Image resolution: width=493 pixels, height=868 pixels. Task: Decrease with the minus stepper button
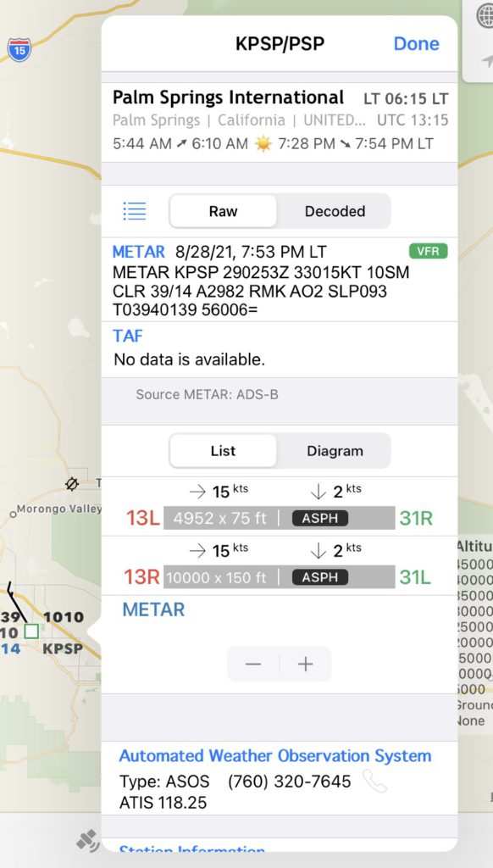tap(253, 664)
